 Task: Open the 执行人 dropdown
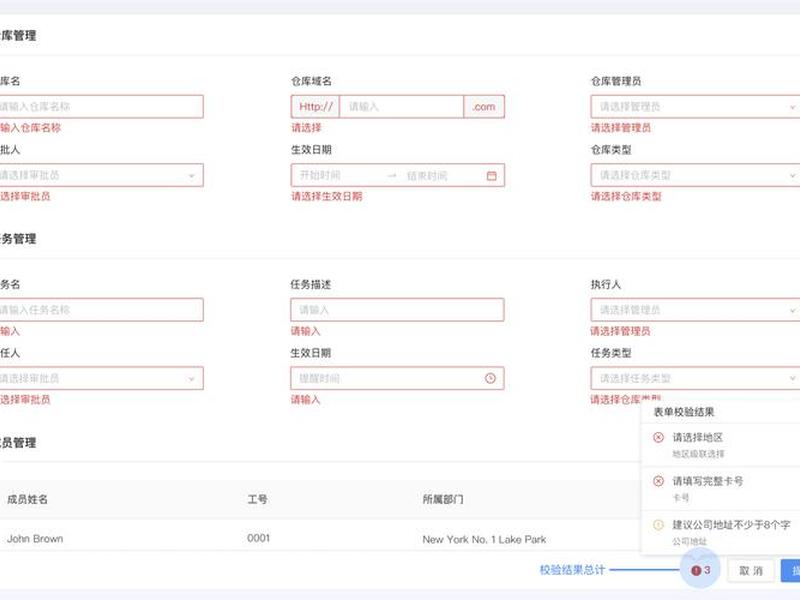click(695, 310)
